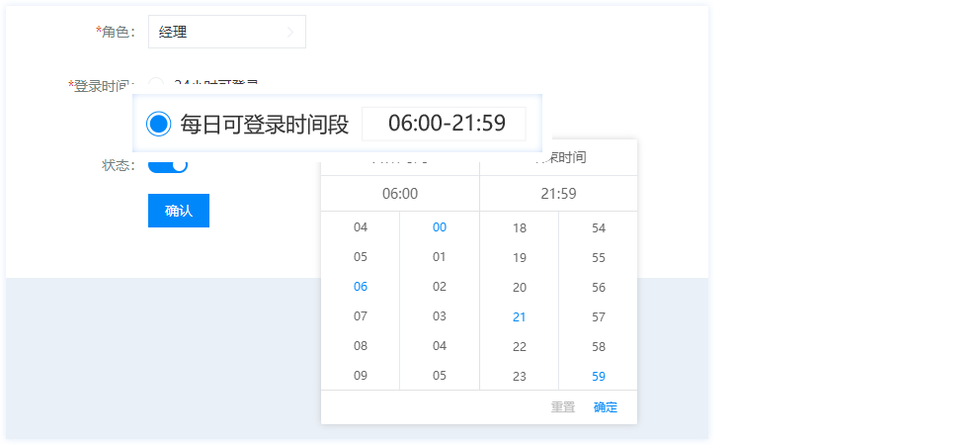Confirm time selection with 确定
The image size is (980, 445).
(x=606, y=407)
